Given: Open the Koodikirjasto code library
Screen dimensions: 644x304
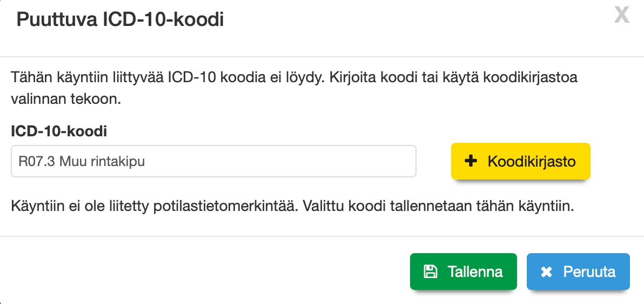Looking at the screenshot, I should 520,161.
